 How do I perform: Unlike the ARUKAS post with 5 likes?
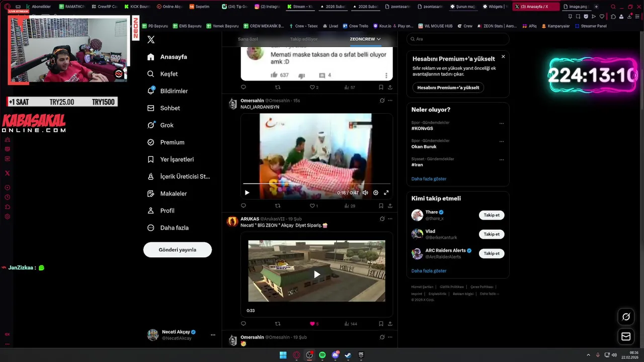coord(314,324)
